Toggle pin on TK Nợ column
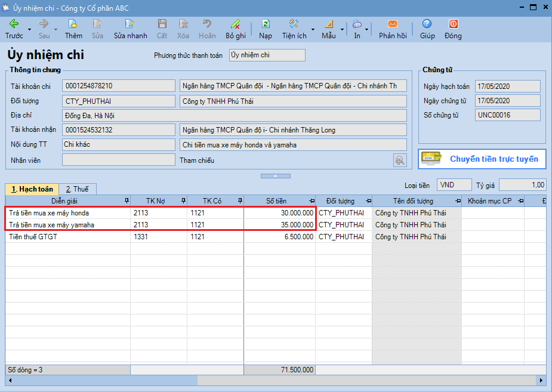The image size is (552, 392). coord(183,201)
